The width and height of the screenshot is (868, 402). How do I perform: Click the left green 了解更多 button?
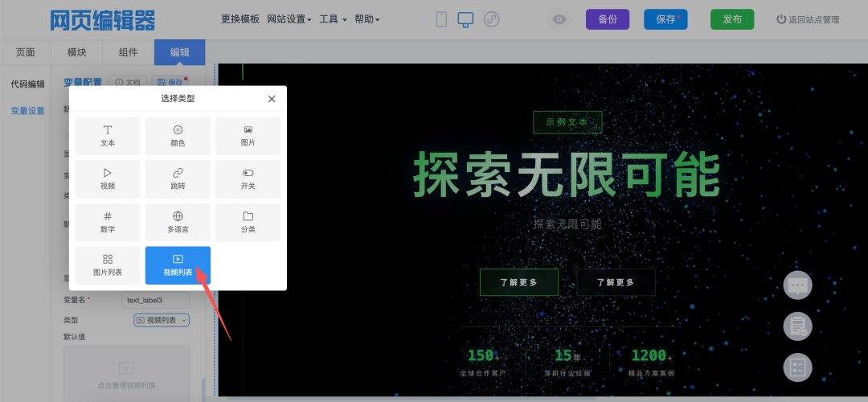(x=518, y=282)
